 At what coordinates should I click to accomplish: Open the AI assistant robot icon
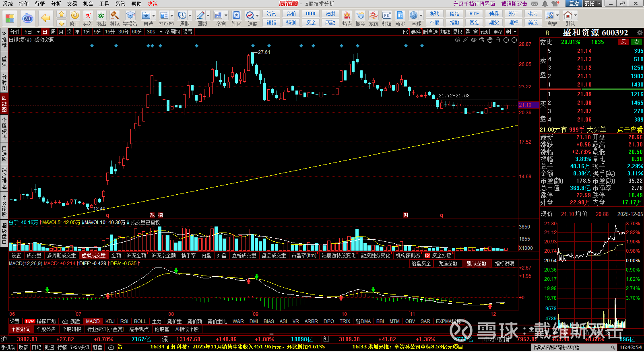28,18
